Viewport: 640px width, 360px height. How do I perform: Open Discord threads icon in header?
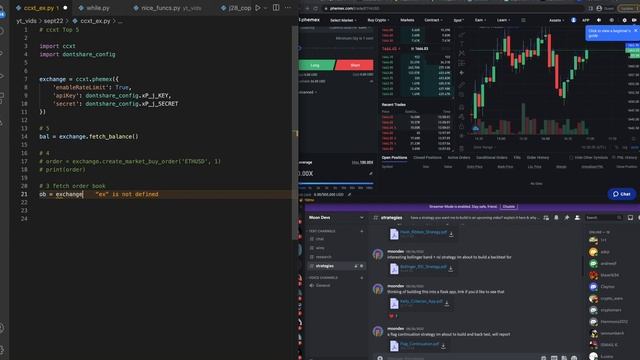[546, 218]
